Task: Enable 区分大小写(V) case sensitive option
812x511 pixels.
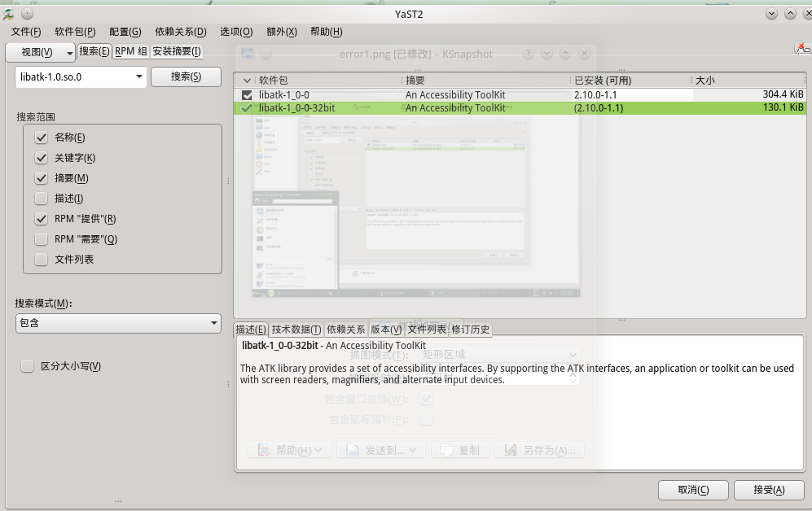Action: tap(27, 366)
